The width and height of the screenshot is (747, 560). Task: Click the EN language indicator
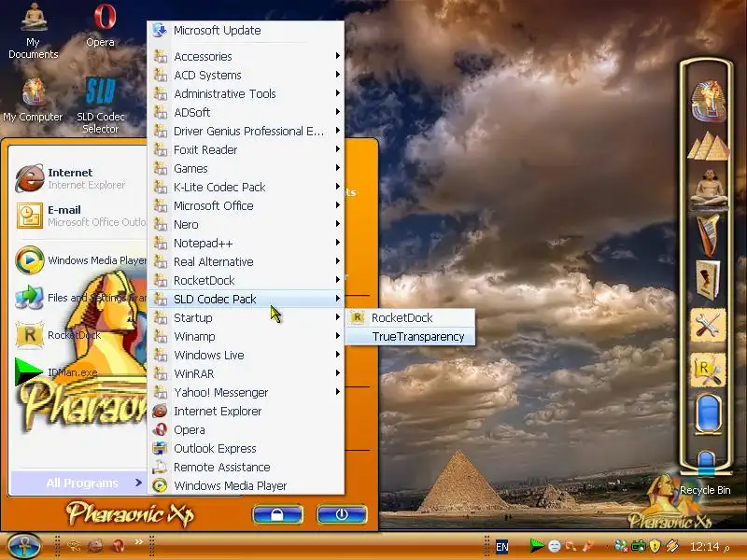tap(502, 547)
